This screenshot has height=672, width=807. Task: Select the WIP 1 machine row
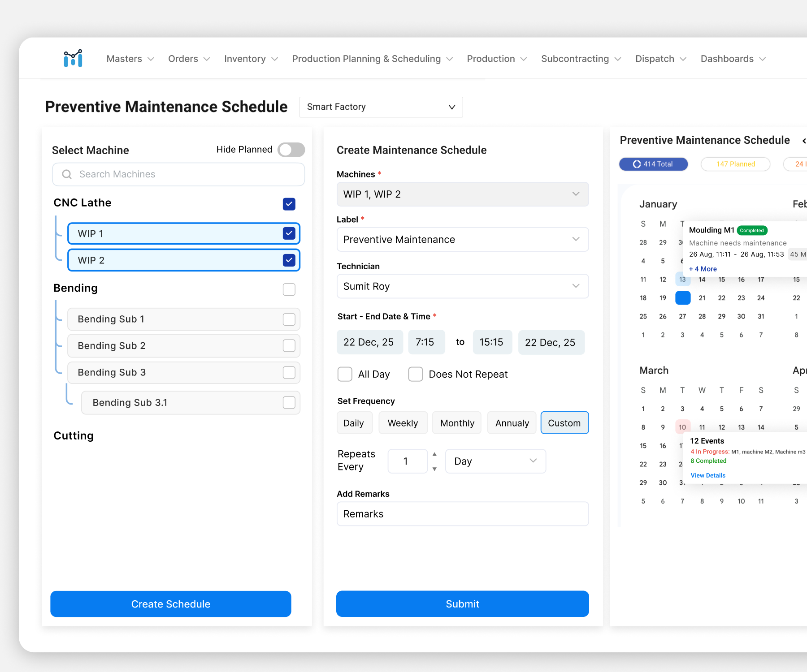pyautogui.click(x=184, y=233)
